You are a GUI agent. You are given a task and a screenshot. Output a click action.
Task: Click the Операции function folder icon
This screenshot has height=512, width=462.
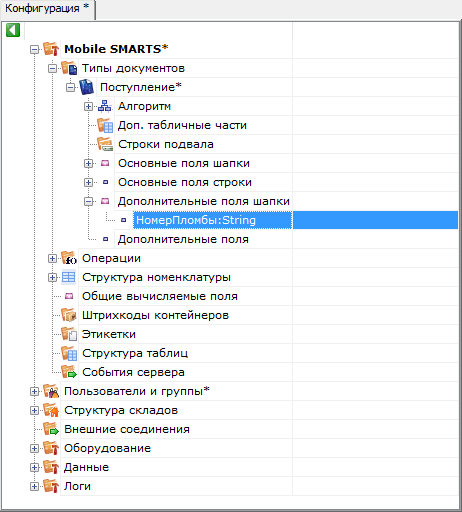click(69, 258)
